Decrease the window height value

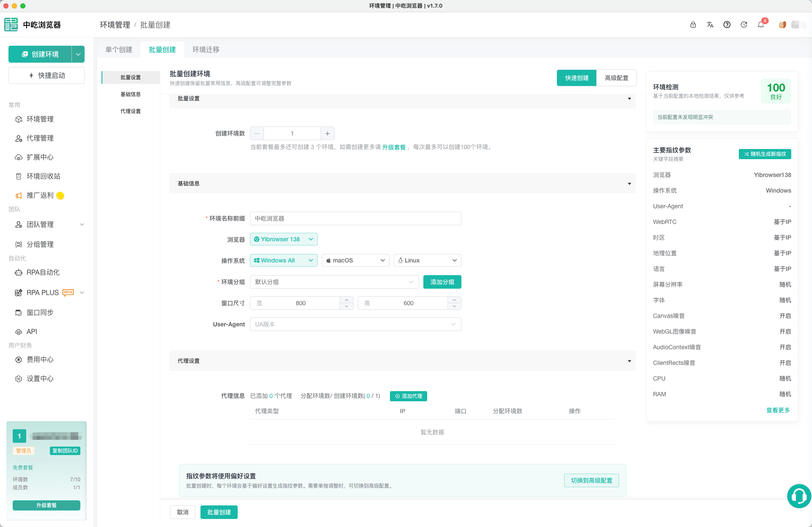coord(454,306)
